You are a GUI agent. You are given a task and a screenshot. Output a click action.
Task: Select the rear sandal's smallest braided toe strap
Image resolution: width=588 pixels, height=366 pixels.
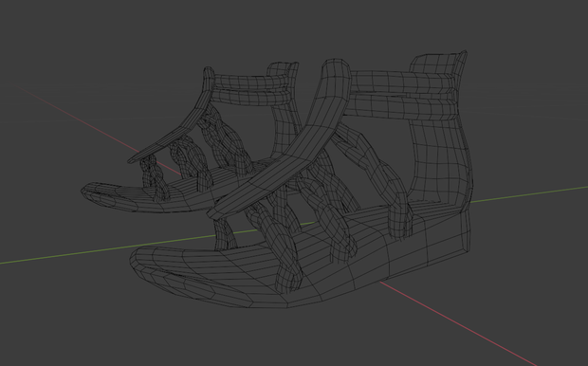154,176
